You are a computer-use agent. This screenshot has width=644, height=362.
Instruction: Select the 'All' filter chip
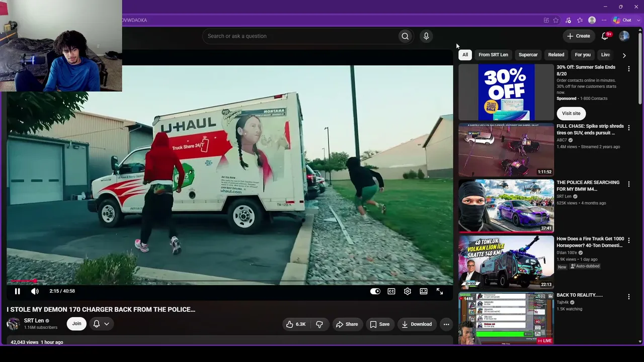tap(465, 55)
